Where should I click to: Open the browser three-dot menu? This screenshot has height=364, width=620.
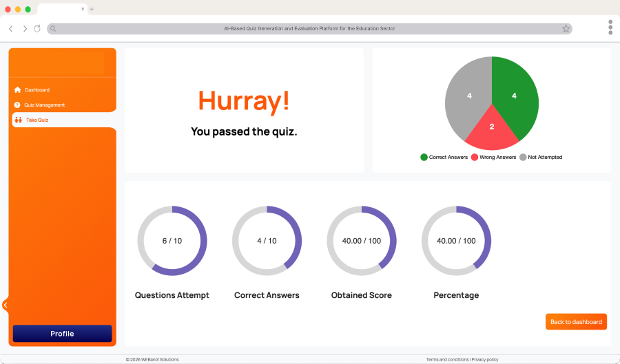610,27
